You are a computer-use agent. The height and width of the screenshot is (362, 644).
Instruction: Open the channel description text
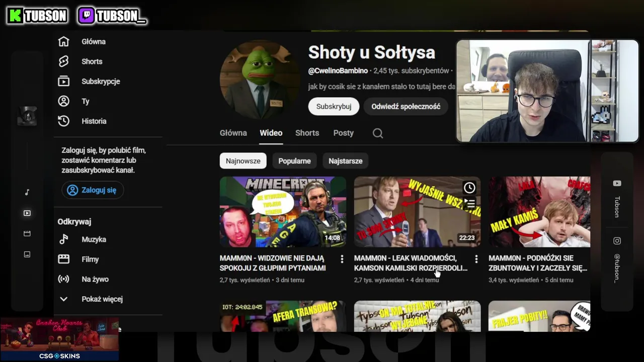(x=382, y=87)
